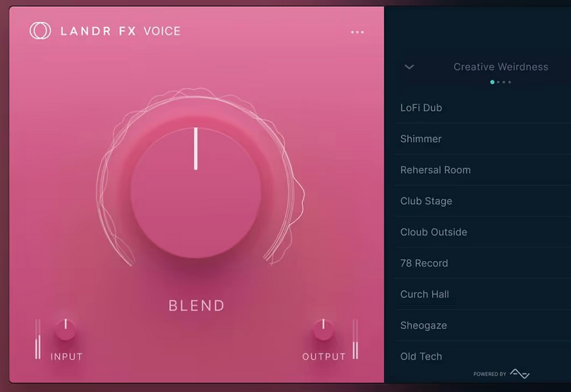Click the BLEND label text
The height and width of the screenshot is (392, 571).
[196, 306]
